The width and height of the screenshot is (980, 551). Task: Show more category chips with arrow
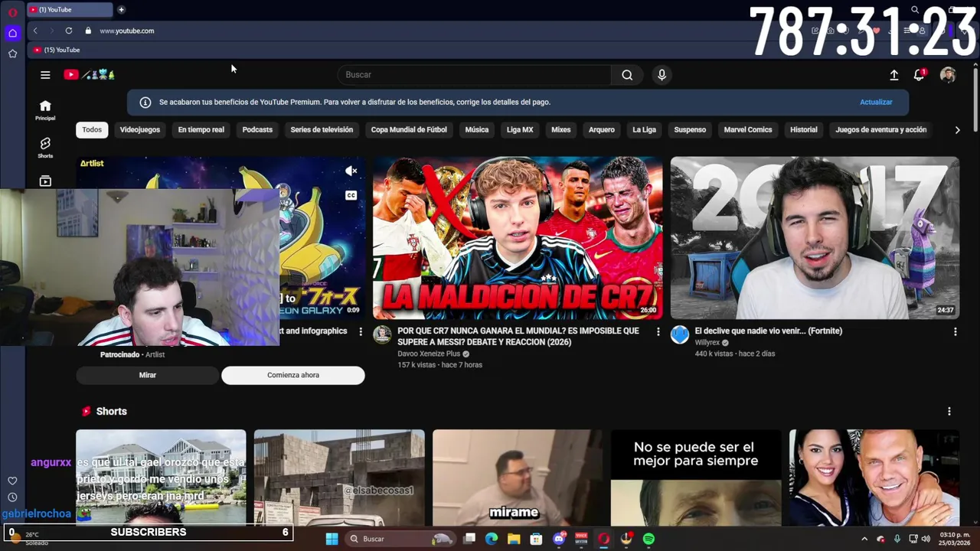957,130
